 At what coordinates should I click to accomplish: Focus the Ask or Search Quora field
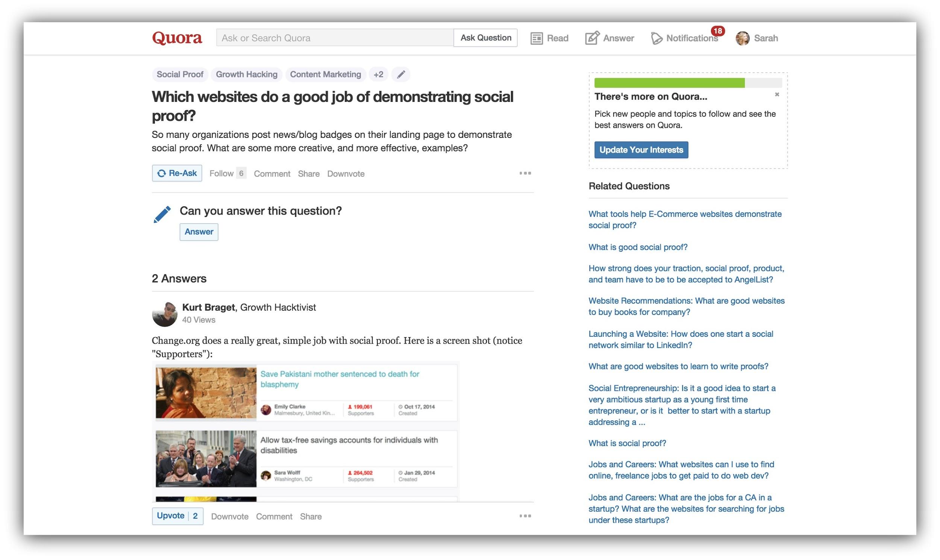tap(335, 38)
